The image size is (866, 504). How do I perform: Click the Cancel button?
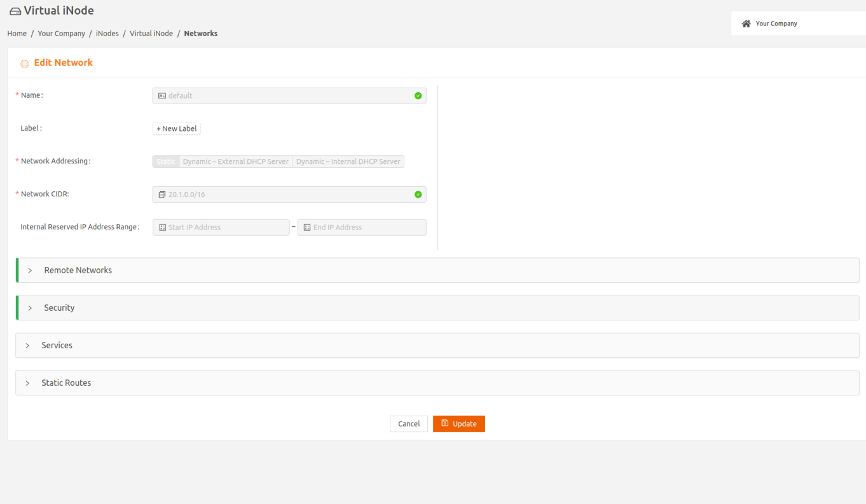tap(409, 424)
